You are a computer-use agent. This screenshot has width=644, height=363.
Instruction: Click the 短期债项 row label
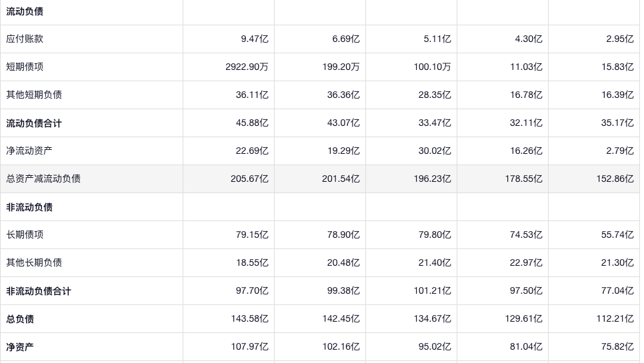(x=25, y=67)
